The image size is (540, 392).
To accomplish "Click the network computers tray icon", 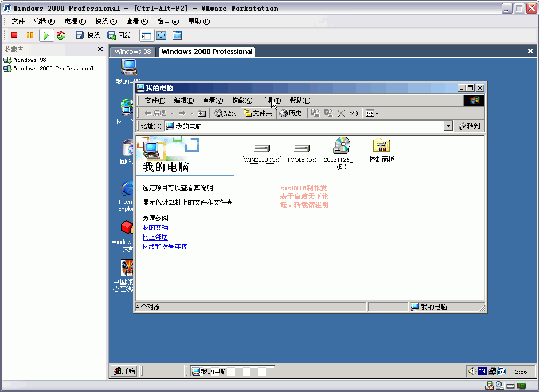I will (x=492, y=371).
